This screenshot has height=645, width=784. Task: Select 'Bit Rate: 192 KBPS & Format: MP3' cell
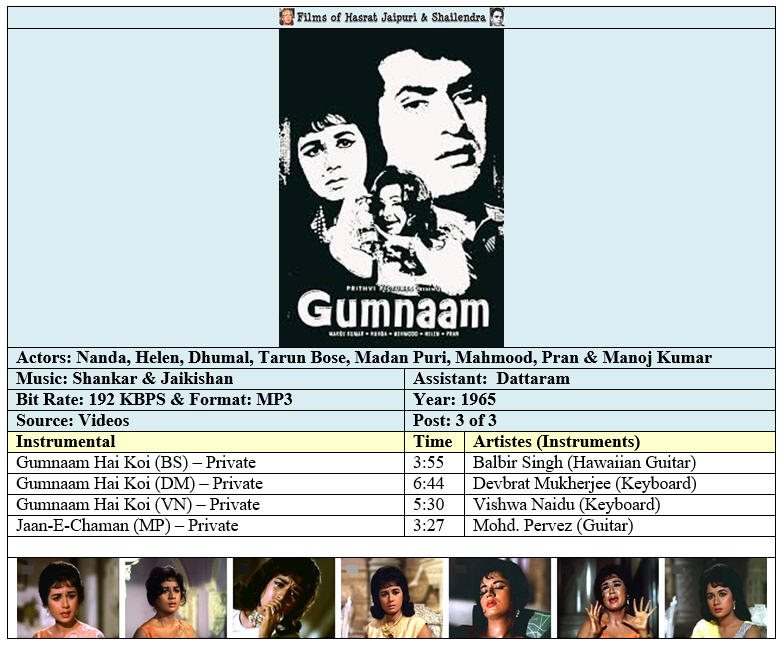point(206,400)
